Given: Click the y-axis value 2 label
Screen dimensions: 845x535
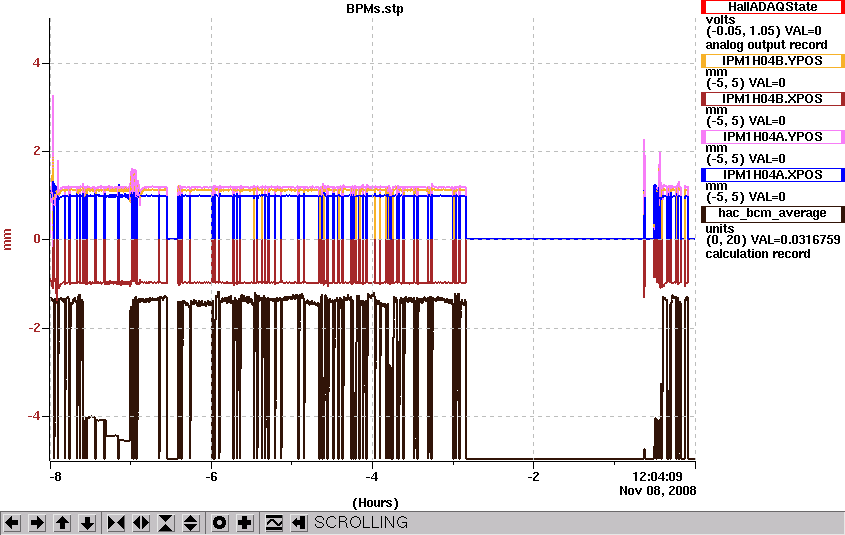Looking at the screenshot, I should [x=36, y=151].
